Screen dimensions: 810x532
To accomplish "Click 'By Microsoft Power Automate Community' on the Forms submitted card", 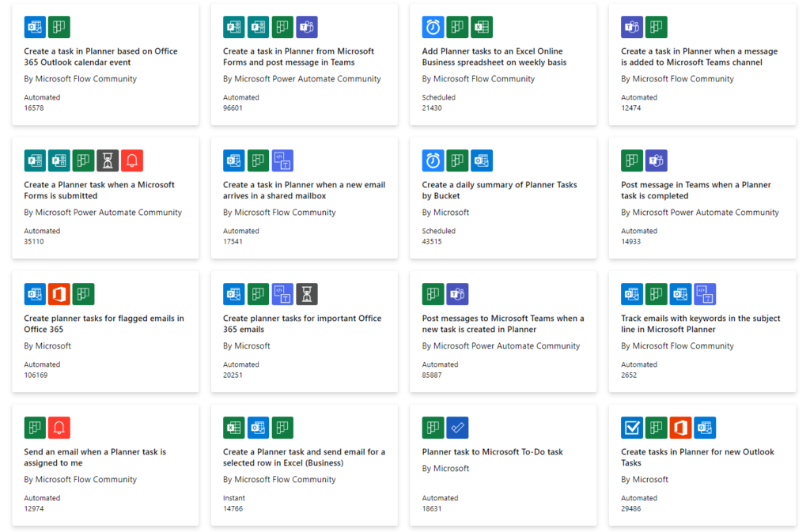I will [x=103, y=212].
